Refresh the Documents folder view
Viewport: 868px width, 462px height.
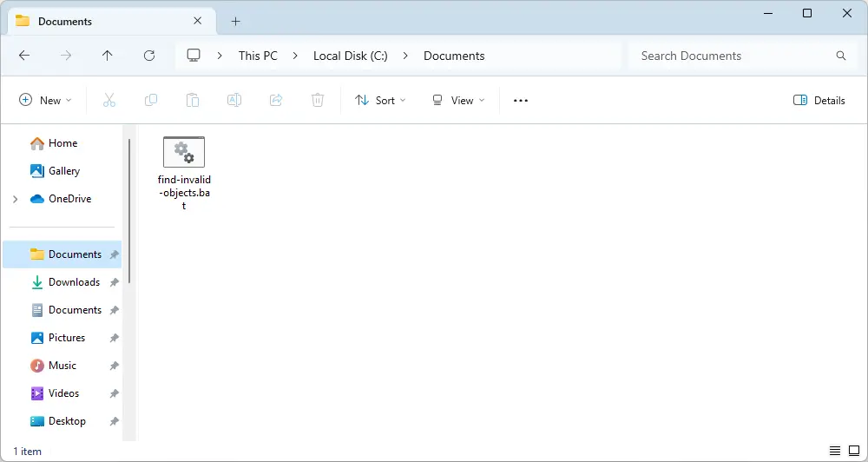pyautogui.click(x=149, y=56)
